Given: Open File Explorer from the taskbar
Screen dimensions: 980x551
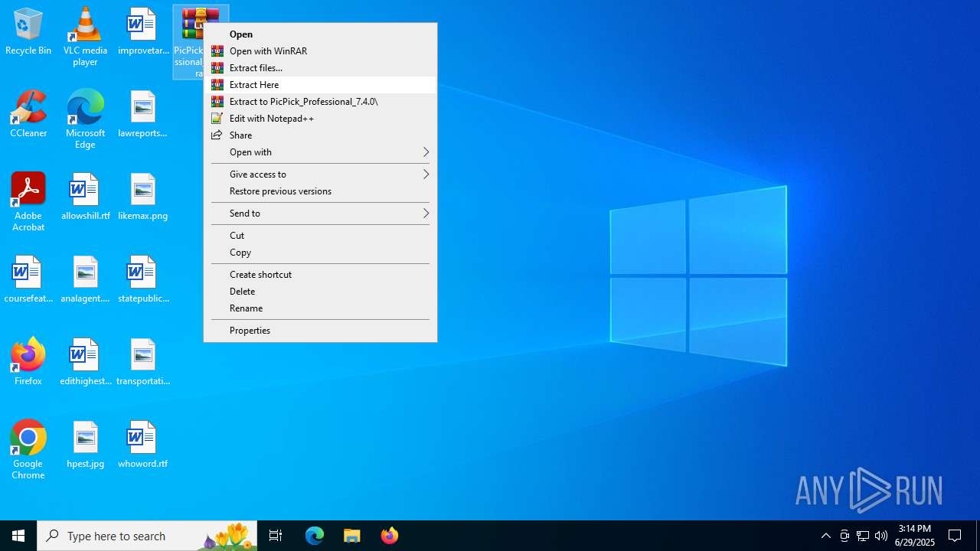Looking at the screenshot, I should pos(352,536).
